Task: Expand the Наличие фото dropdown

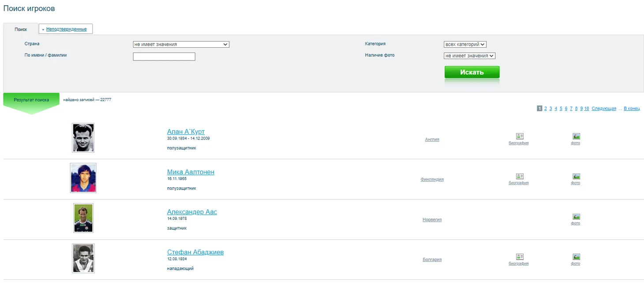Action: (469, 56)
